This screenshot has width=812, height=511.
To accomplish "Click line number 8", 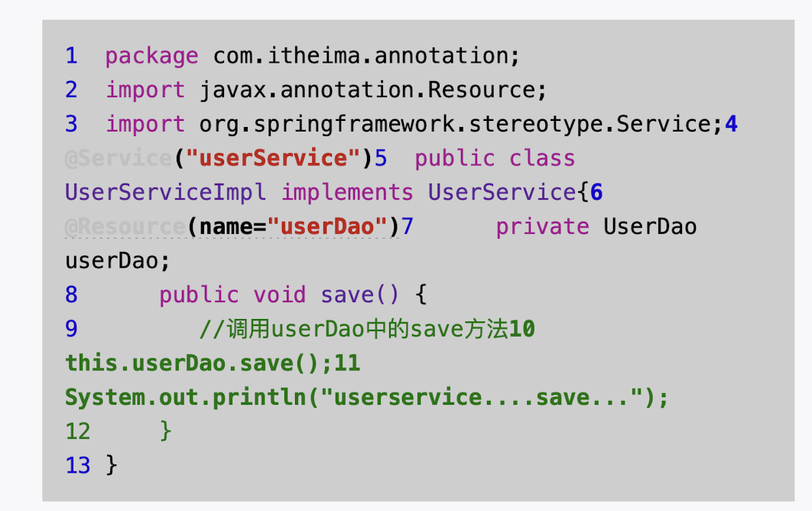I will (x=71, y=294).
